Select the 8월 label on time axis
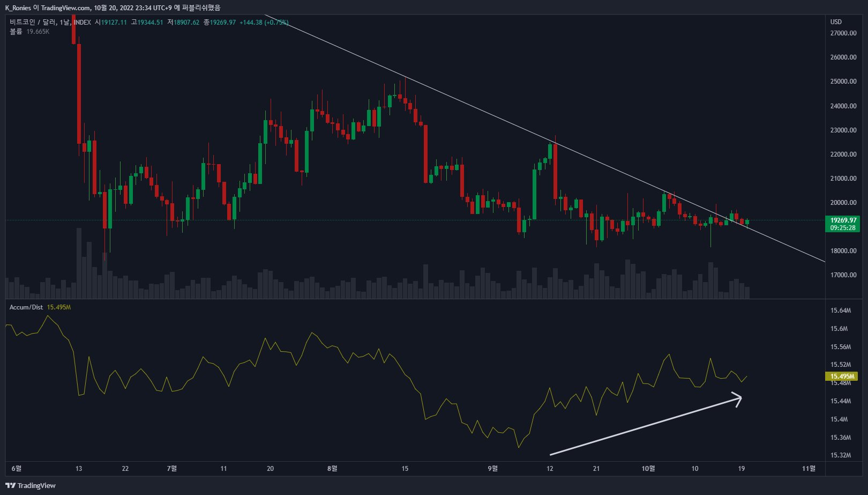Image resolution: width=868 pixels, height=495 pixels. 332,469
